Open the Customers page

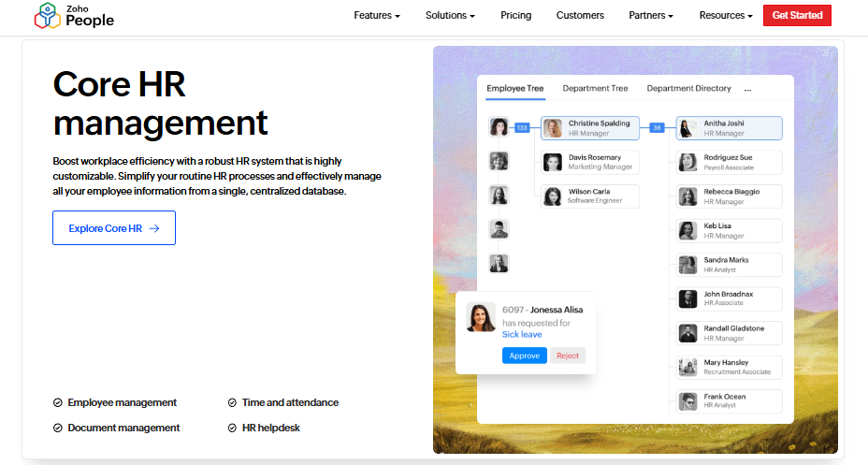(x=580, y=16)
